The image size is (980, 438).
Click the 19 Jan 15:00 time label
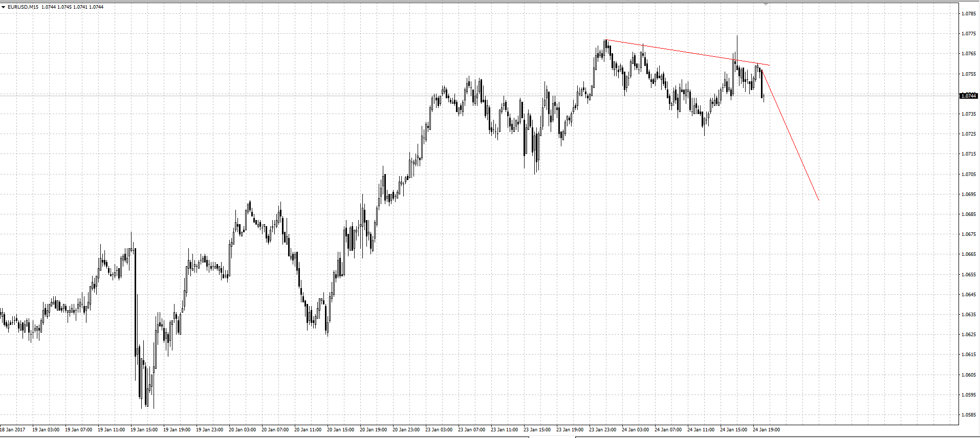coord(144,430)
